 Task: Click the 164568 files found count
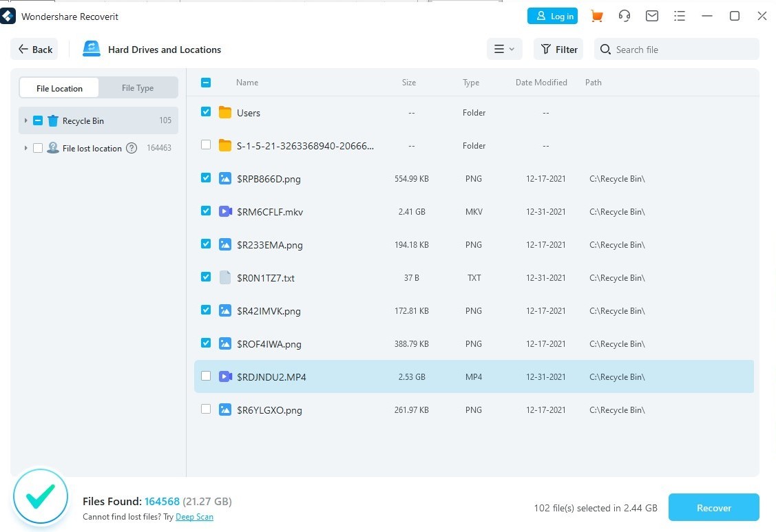(x=162, y=501)
